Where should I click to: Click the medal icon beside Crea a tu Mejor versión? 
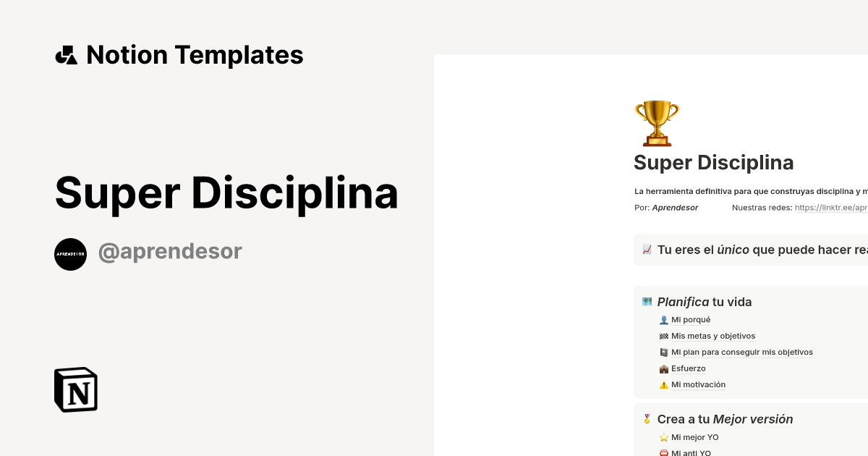646,418
